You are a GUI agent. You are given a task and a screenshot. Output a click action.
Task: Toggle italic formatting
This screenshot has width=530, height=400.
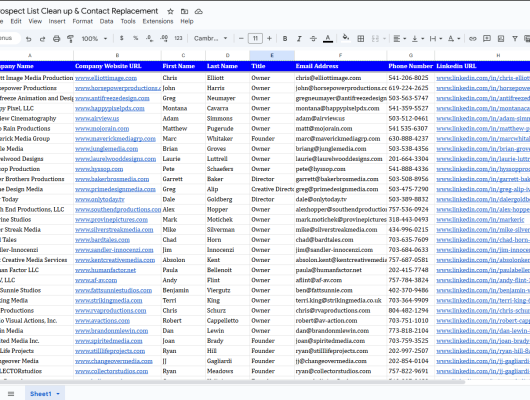299,39
